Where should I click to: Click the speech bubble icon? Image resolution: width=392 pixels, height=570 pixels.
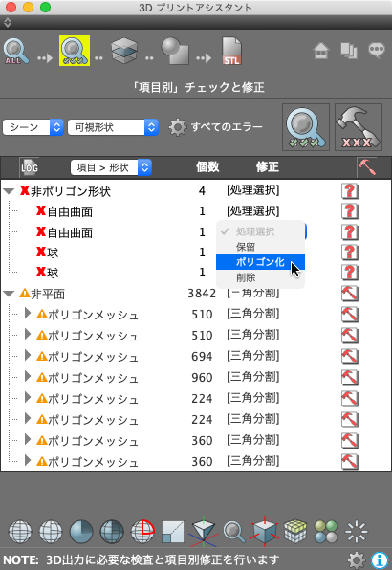[377, 50]
